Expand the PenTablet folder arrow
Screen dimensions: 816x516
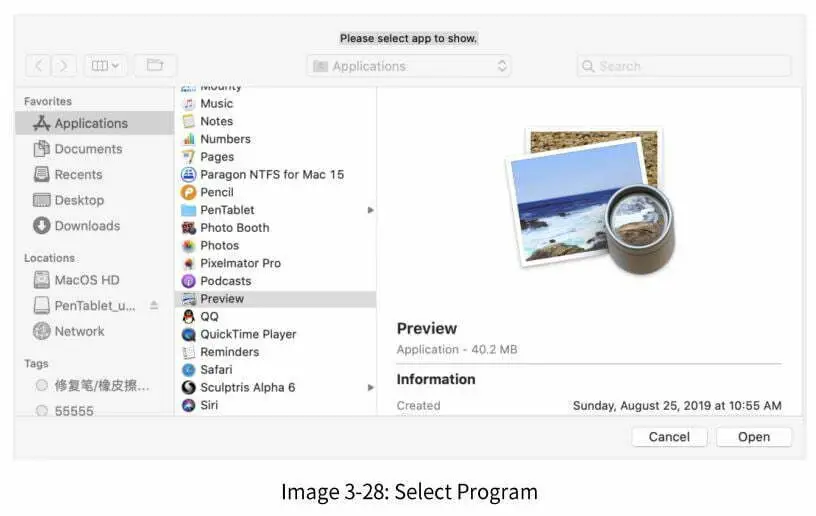pos(371,210)
